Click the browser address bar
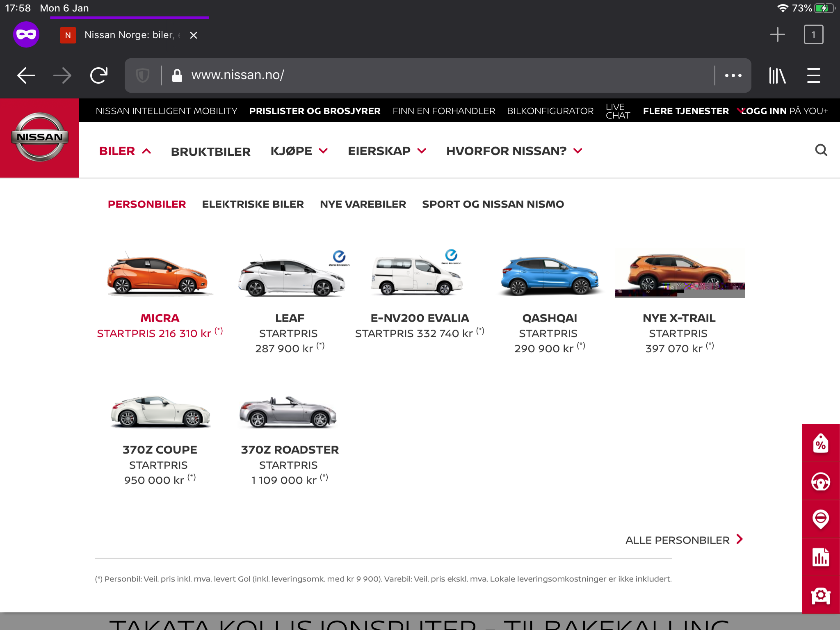 coord(438,75)
